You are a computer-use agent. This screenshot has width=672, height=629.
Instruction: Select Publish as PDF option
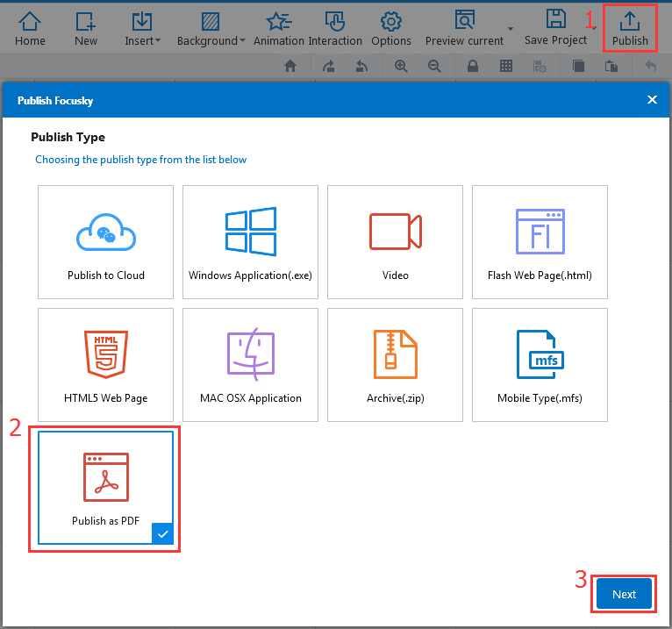click(x=105, y=488)
